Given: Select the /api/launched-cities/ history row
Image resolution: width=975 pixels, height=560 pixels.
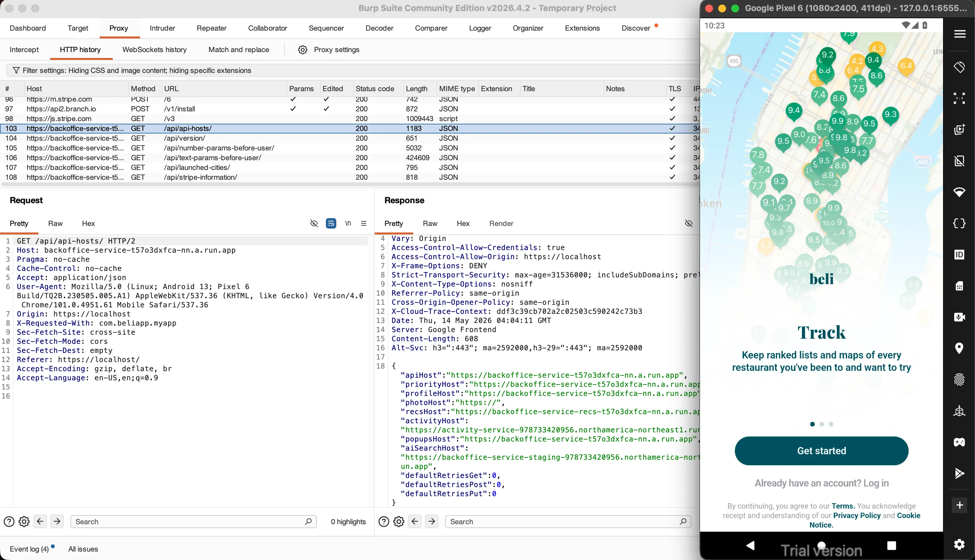Looking at the screenshot, I should click(350, 167).
